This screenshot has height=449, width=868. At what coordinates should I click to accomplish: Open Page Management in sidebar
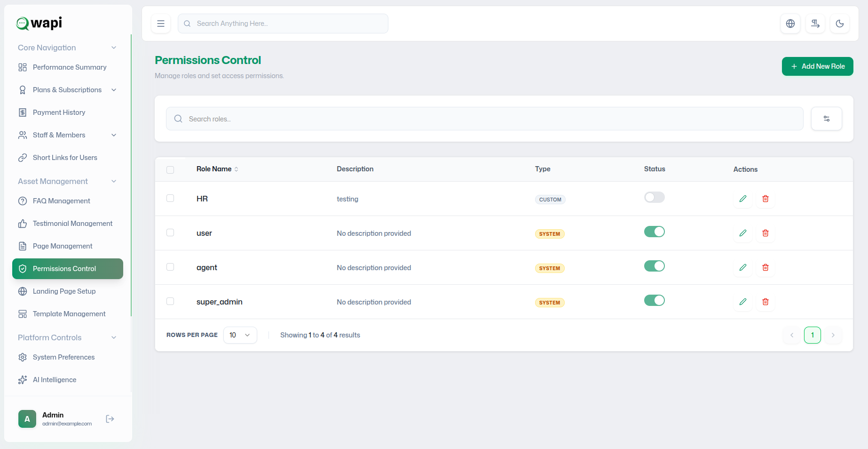[x=68, y=246]
